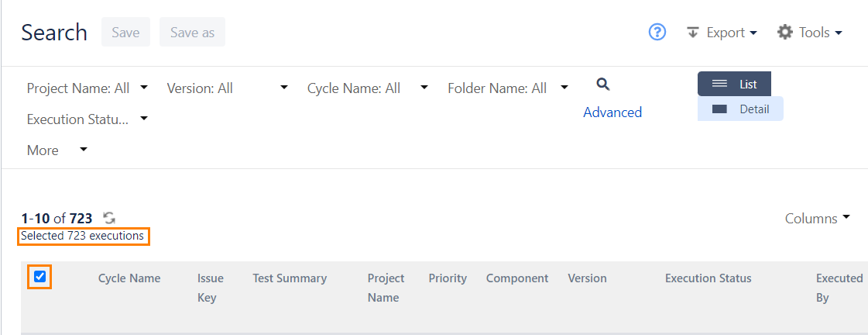The width and height of the screenshot is (868, 335).
Task: Click the Save button
Action: click(x=125, y=33)
